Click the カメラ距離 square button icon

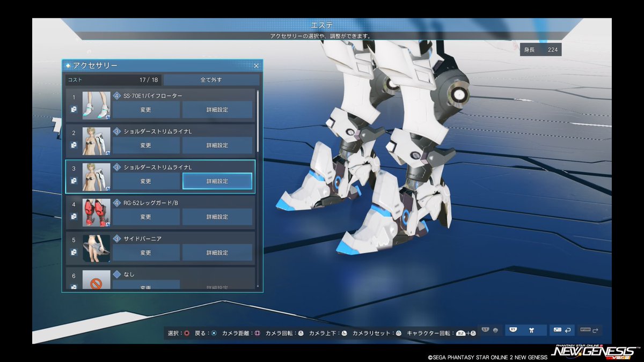click(257, 333)
